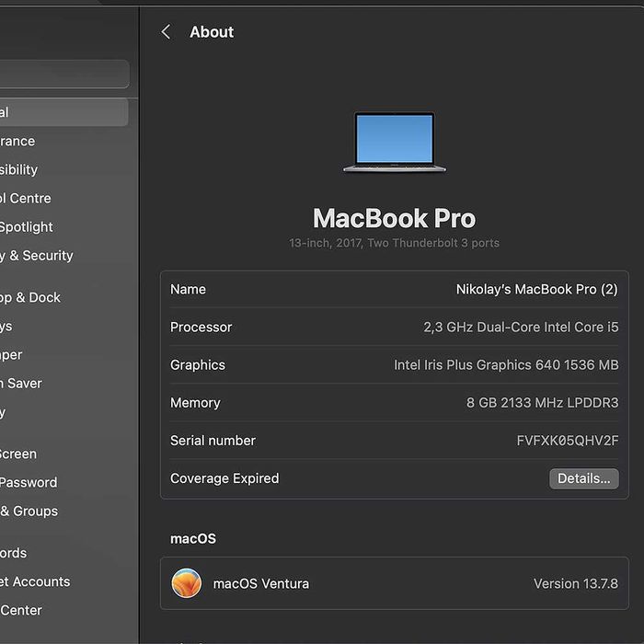Click the 'Coverage Expired' label
Viewport: 644px width, 644px height.
(224, 478)
